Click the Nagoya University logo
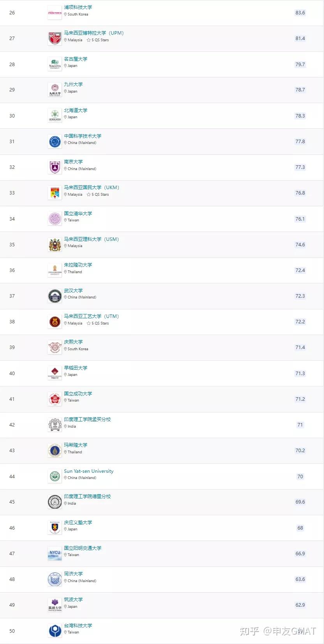Screen dimensions: 324x644 click(x=55, y=64)
